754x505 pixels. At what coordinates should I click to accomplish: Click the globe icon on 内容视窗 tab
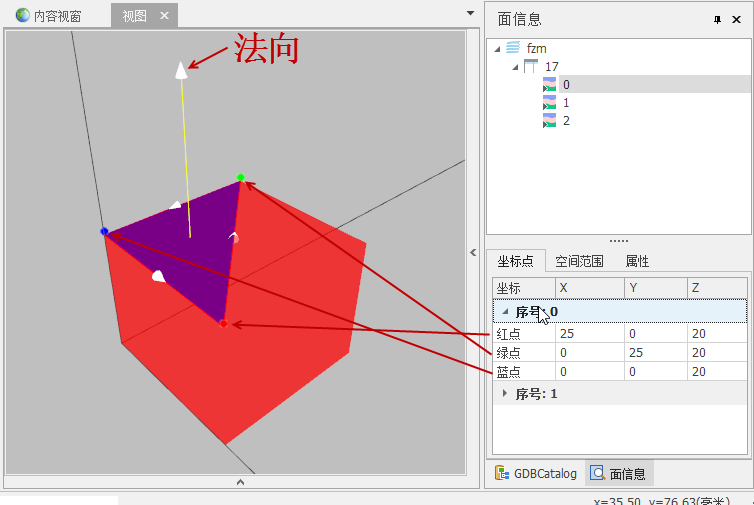click(22, 16)
